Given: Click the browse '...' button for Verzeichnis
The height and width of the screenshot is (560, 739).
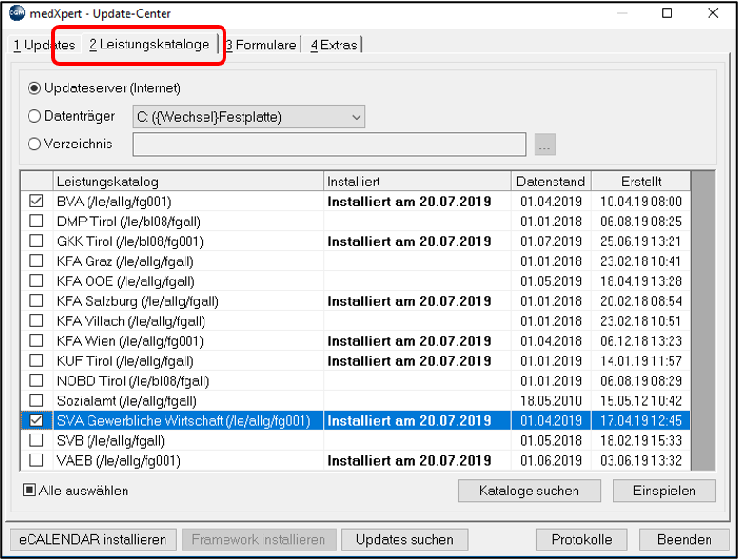Looking at the screenshot, I should click(545, 145).
